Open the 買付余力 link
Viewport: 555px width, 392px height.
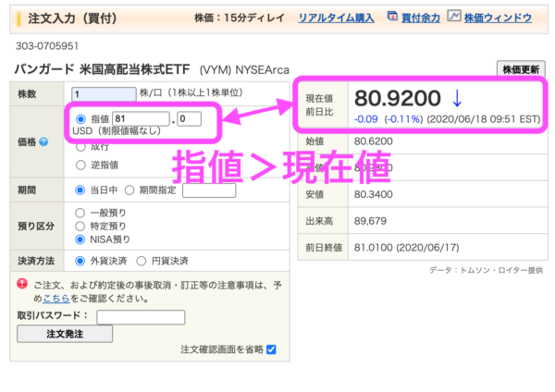tap(421, 18)
